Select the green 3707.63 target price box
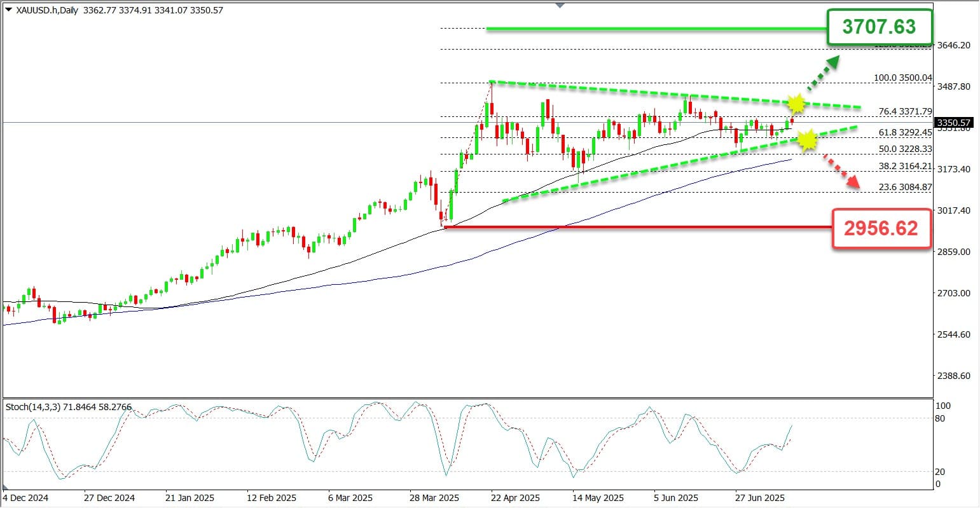980x508 pixels. pos(880,27)
